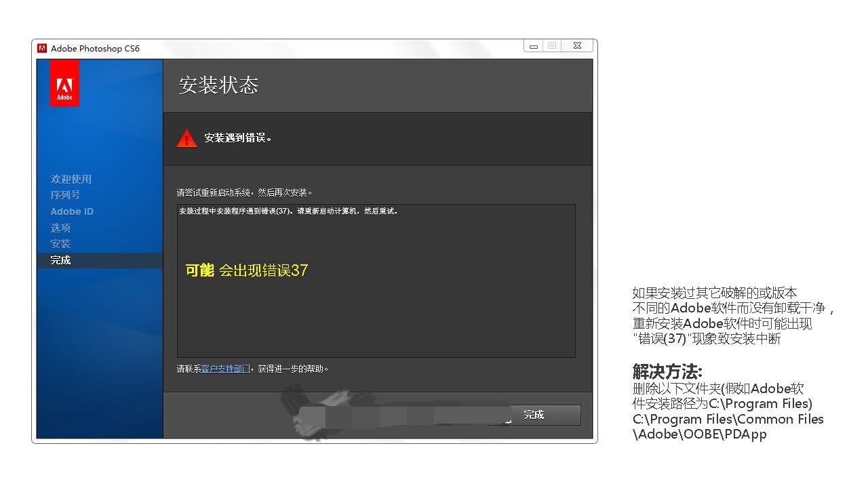Click the error (37) message text
The image size is (868, 488).
[x=288, y=211]
